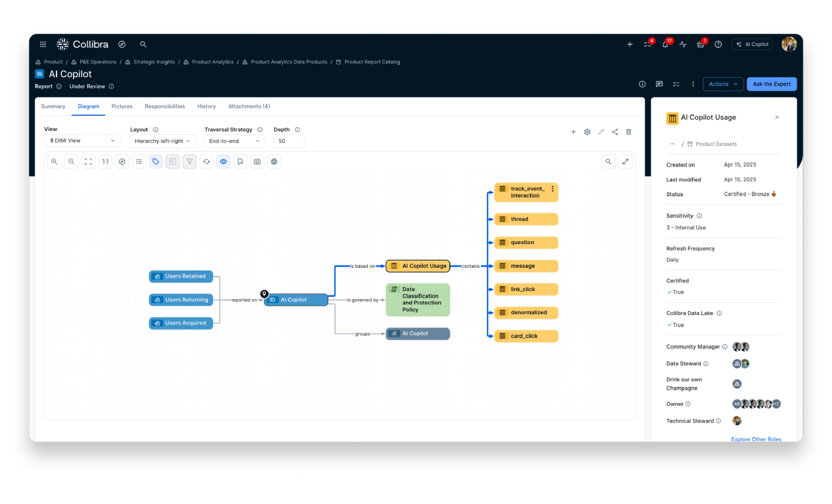Enable the filter toggle in the diagram toolbar
The height and width of the screenshot is (504, 832).
tap(190, 162)
